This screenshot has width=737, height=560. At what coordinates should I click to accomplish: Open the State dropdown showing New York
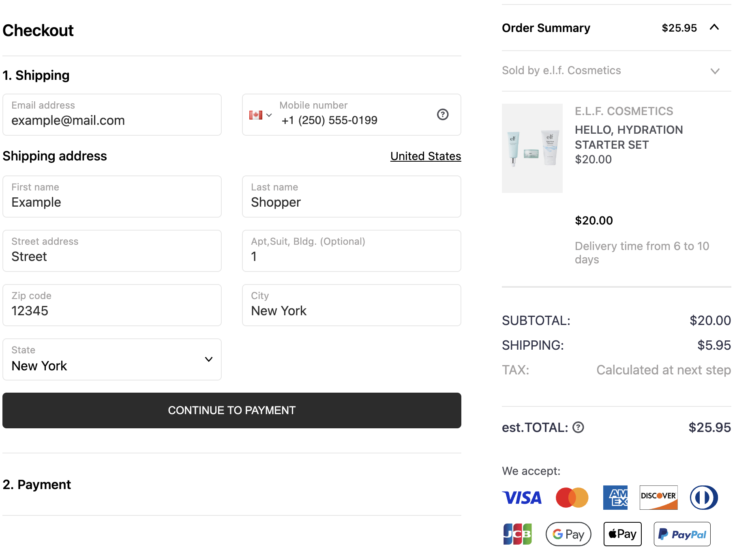pyautogui.click(x=112, y=359)
